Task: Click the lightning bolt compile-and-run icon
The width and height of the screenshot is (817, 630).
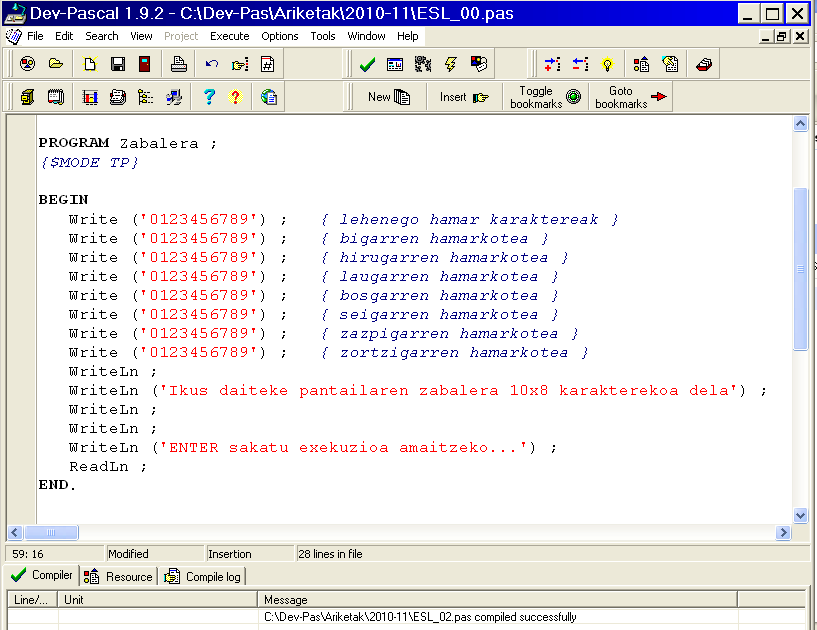Action: click(451, 64)
